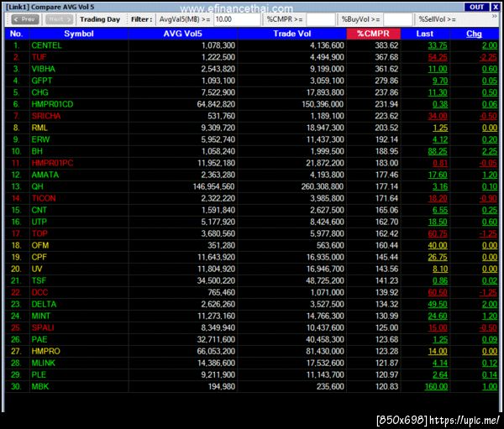Click the Prev navigation button

[25, 19]
